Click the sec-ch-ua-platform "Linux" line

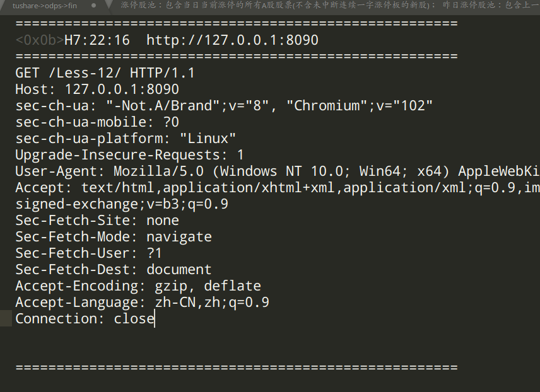pos(126,139)
